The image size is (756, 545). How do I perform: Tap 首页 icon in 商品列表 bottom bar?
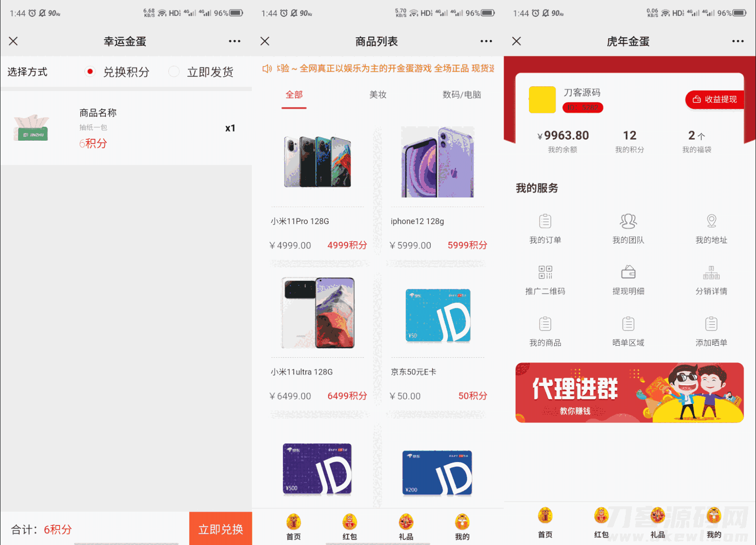pyautogui.click(x=294, y=522)
